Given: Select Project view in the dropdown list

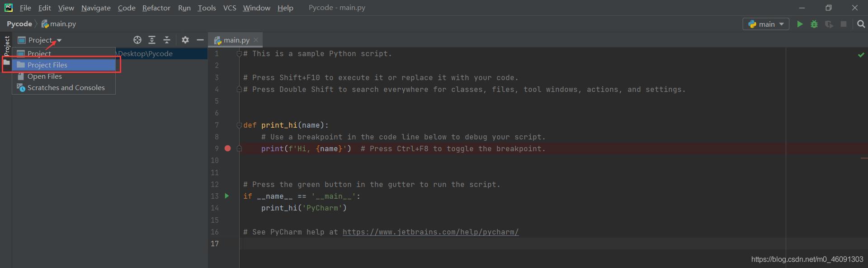Looking at the screenshot, I should [64, 53].
